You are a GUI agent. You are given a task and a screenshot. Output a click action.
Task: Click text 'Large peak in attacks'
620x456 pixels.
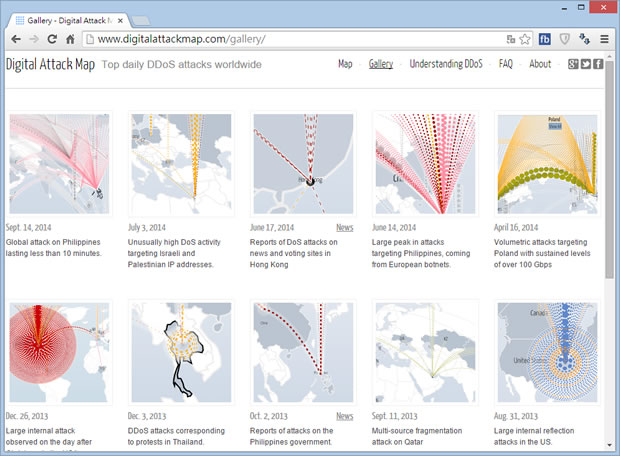pyautogui.click(x=408, y=242)
